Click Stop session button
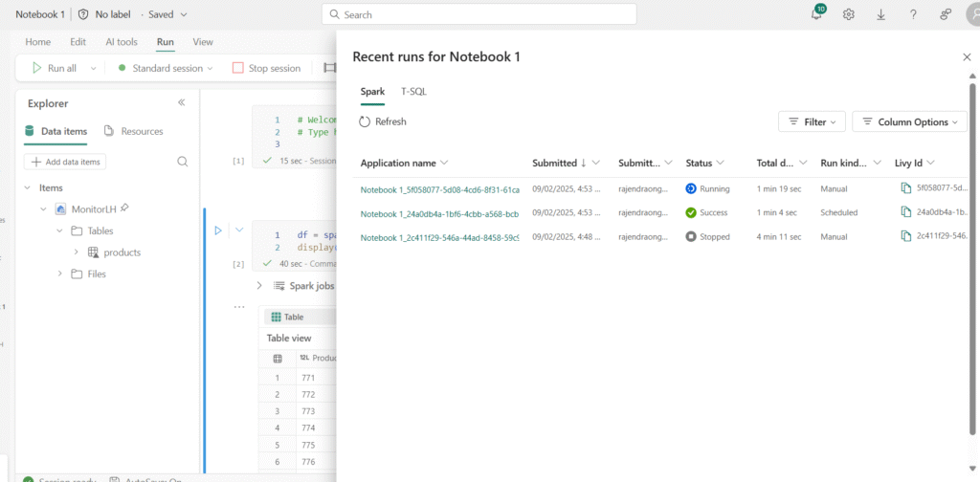Screen dimensions: 980x482 (266, 68)
